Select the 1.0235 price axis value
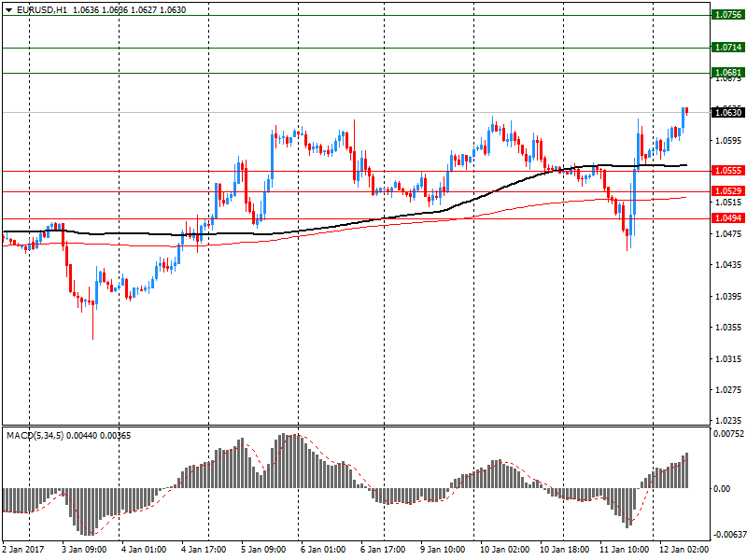747x560 pixels. click(x=728, y=421)
